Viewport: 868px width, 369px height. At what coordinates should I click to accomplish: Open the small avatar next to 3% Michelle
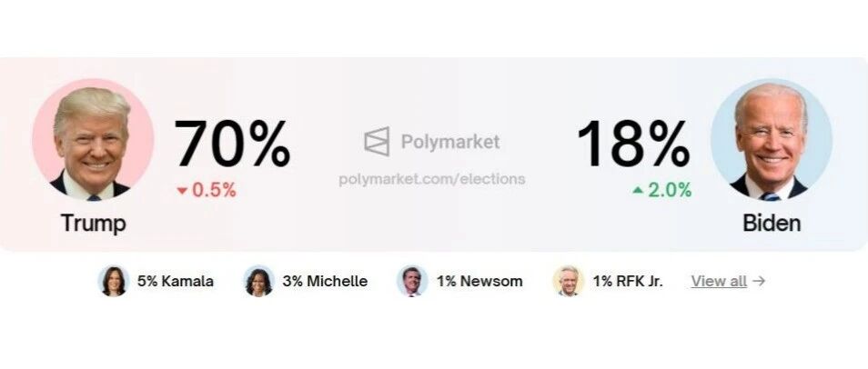(x=258, y=281)
